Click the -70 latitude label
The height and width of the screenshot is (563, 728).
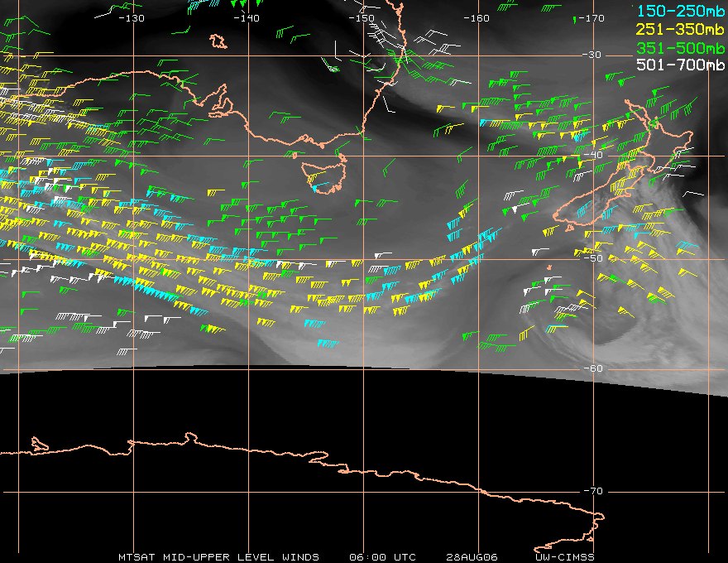(x=593, y=491)
